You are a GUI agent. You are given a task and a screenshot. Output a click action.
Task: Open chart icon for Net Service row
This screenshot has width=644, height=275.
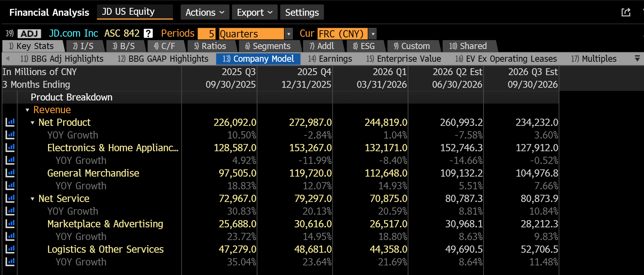click(x=10, y=198)
